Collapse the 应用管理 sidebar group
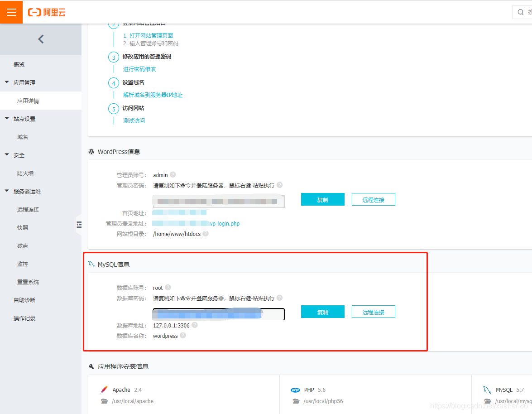The width and height of the screenshot is (532, 414). coord(7,82)
